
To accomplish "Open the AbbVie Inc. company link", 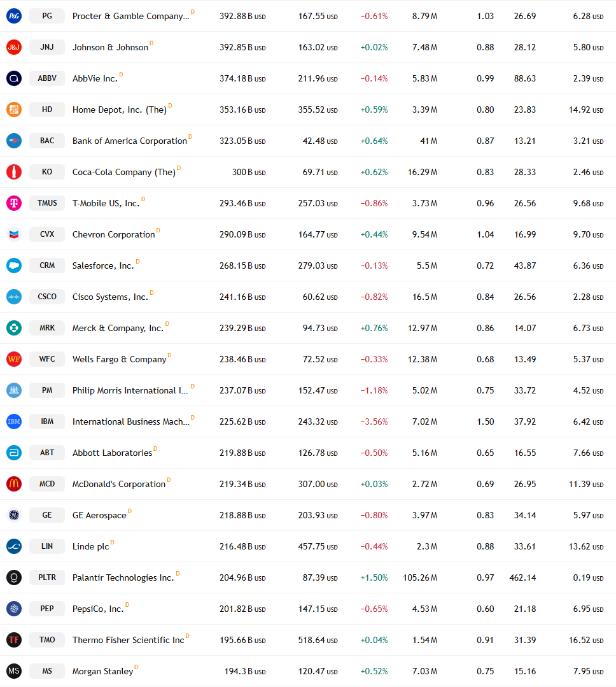I will pyautogui.click(x=95, y=78).
